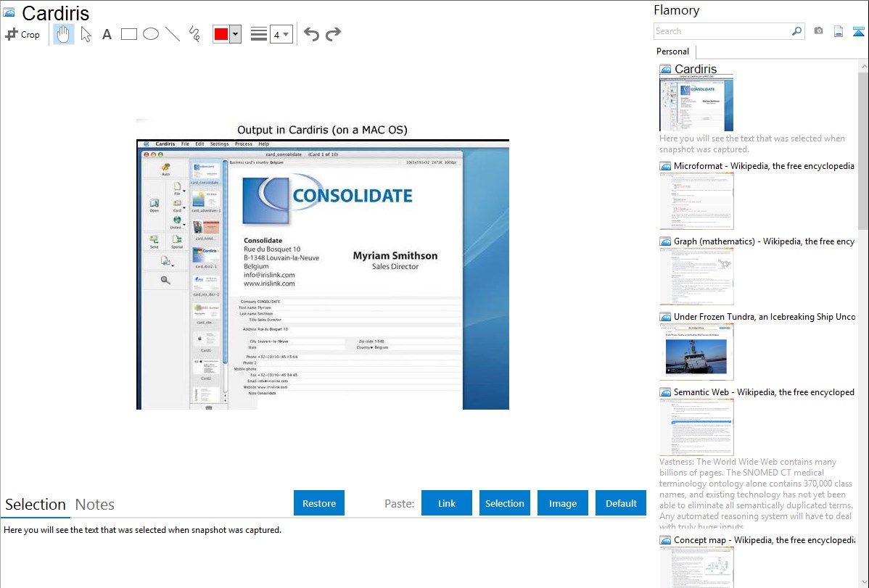Switch to the Personal tab
This screenshot has width=869, height=588.
point(673,51)
